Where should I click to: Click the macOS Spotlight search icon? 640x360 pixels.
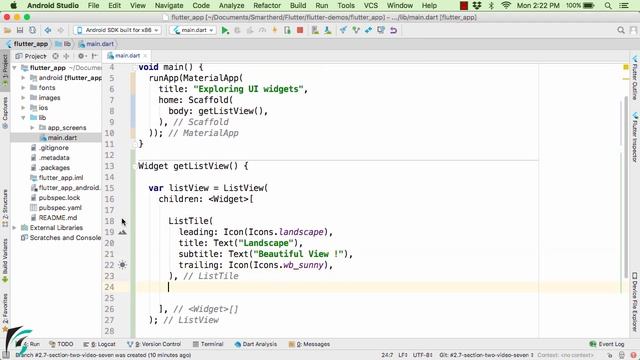pyautogui.click(x=608, y=6)
